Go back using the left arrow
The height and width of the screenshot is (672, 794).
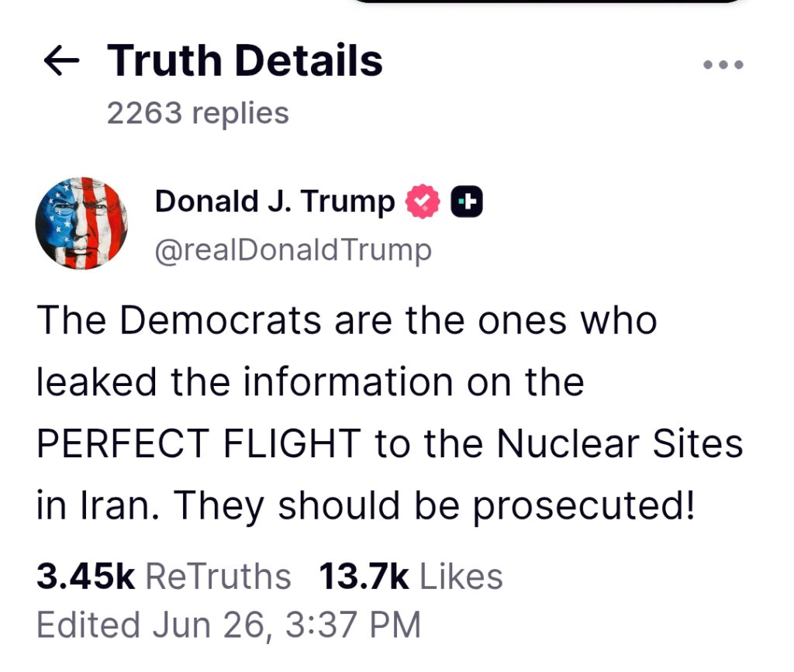pyautogui.click(x=64, y=62)
